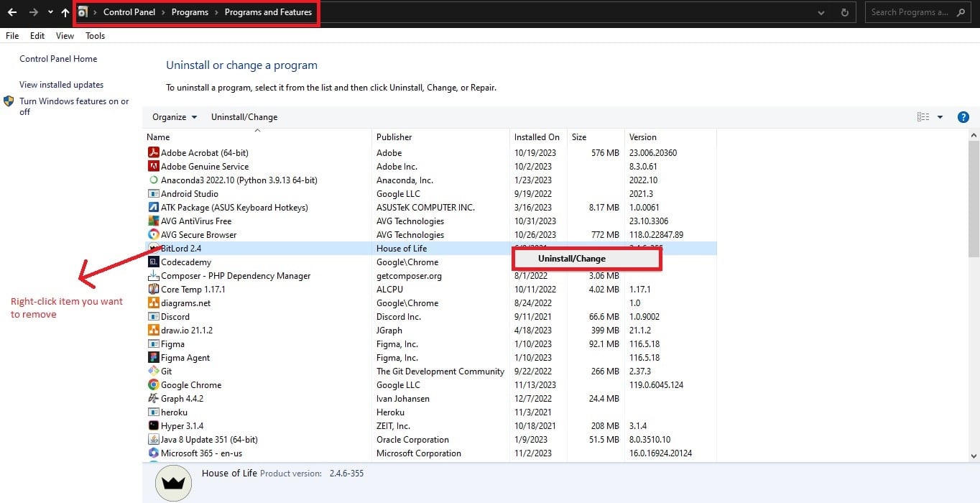The height and width of the screenshot is (503, 980).
Task: Select the diagrams.net icon
Action: tap(153, 303)
